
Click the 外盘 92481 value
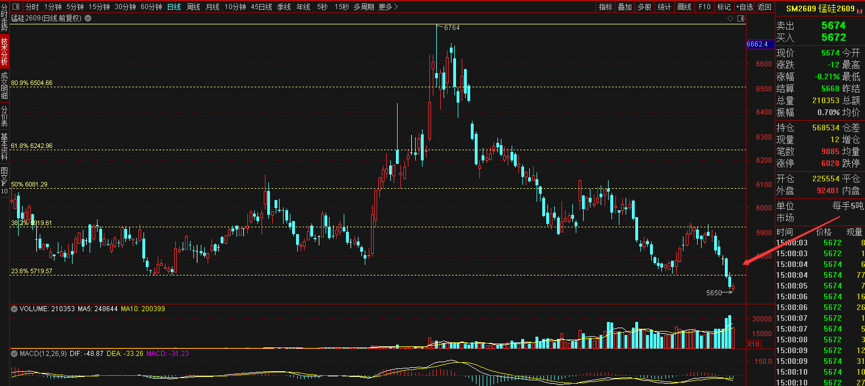(x=828, y=190)
